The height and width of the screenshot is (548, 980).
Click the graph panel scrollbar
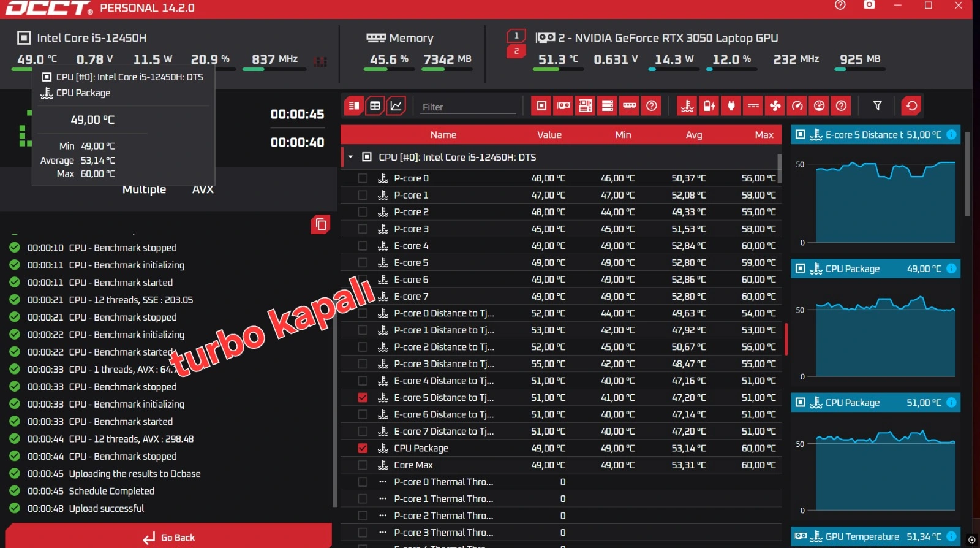coord(967,173)
